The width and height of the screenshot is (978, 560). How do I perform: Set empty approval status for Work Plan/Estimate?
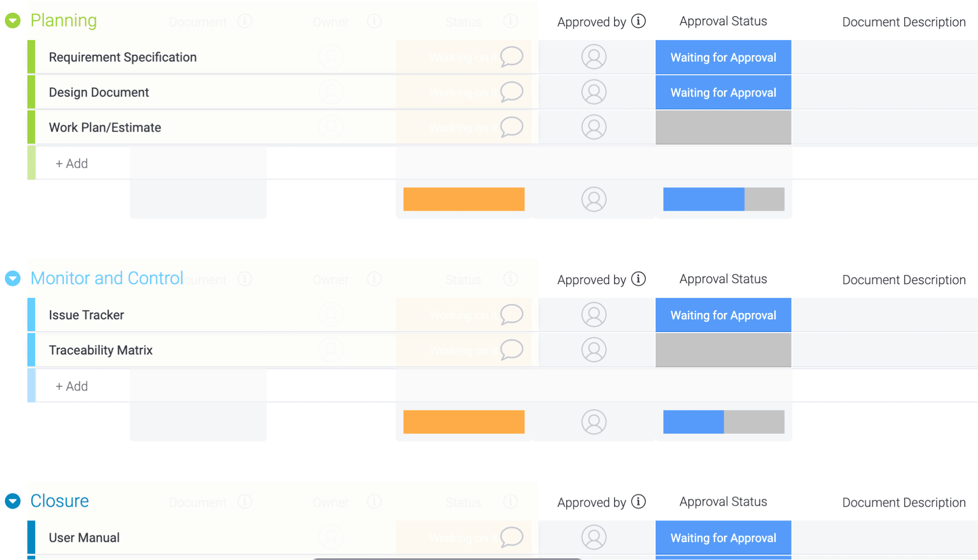tap(723, 127)
